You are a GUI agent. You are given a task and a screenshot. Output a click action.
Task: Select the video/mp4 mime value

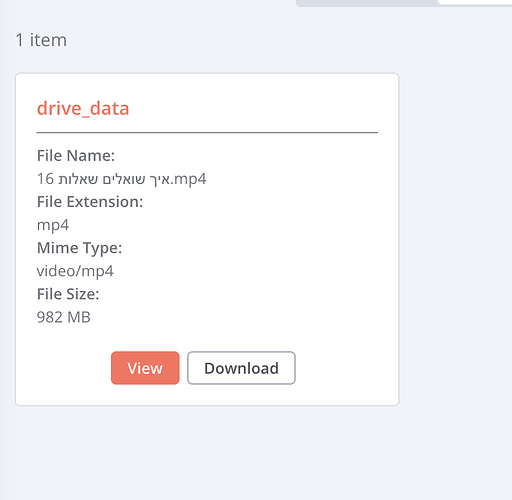[x=75, y=271]
